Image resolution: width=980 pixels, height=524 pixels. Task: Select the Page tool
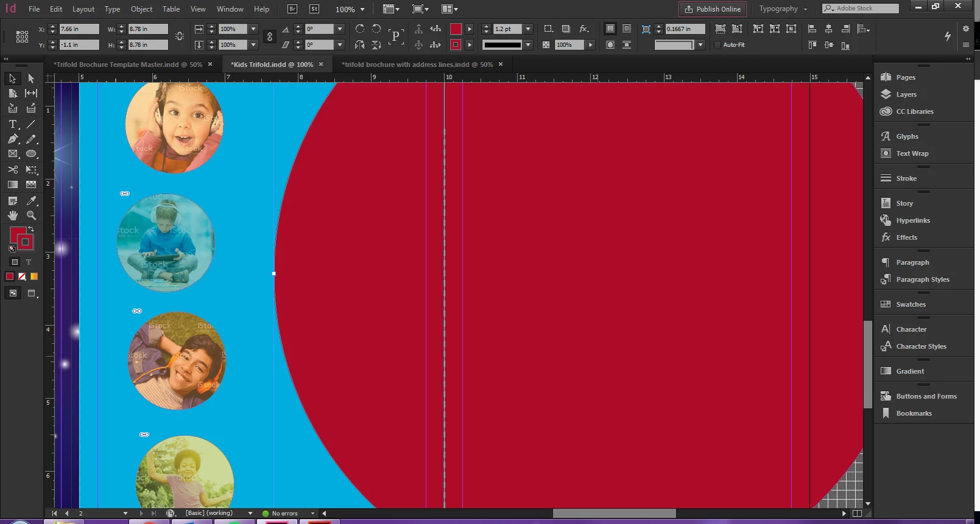[13, 93]
